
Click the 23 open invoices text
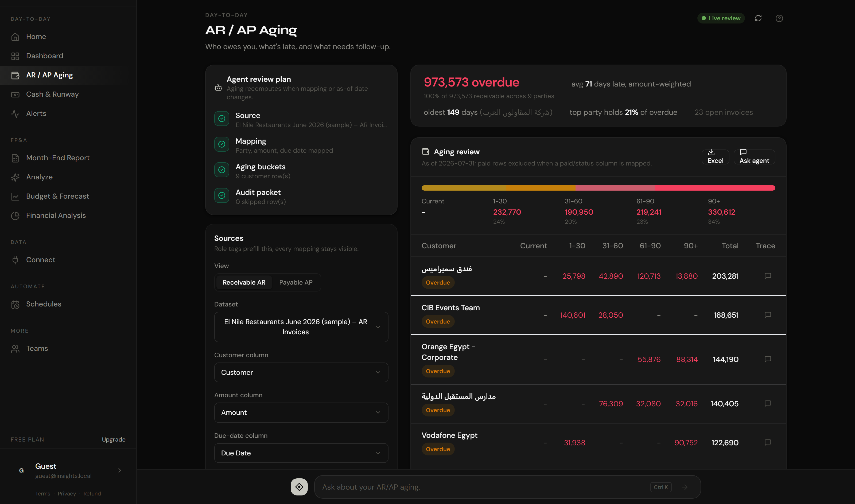click(x=724, y=112)
